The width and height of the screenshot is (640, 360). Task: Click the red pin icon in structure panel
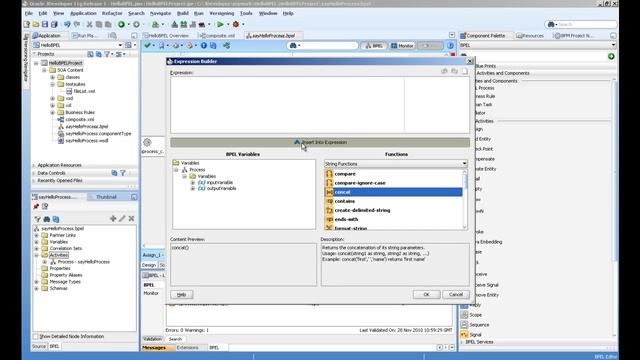(36, 207)
